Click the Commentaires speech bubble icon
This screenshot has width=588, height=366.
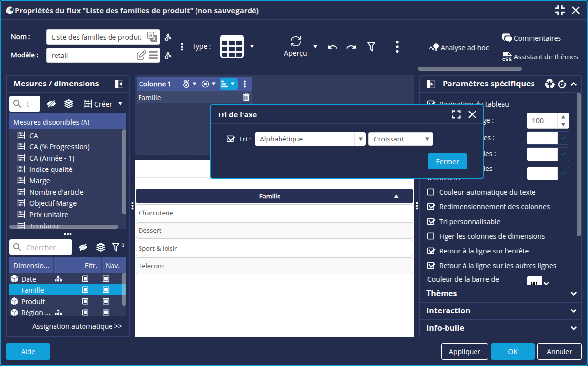pos(507,38)
